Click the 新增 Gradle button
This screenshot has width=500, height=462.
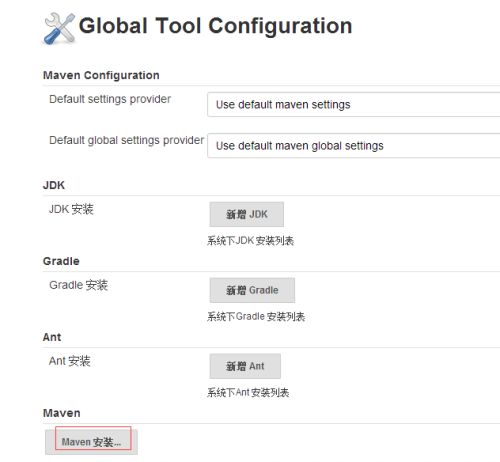click(252, 290)
